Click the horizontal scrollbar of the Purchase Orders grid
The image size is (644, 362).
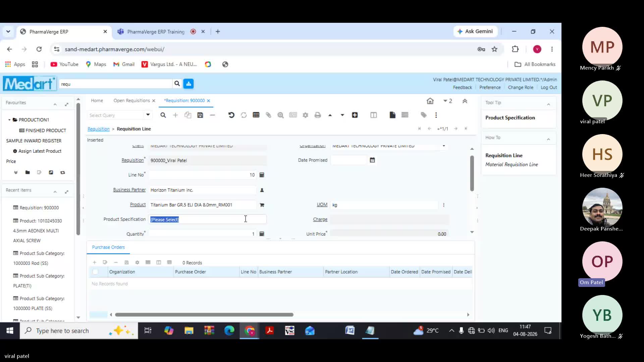point(204,314)
